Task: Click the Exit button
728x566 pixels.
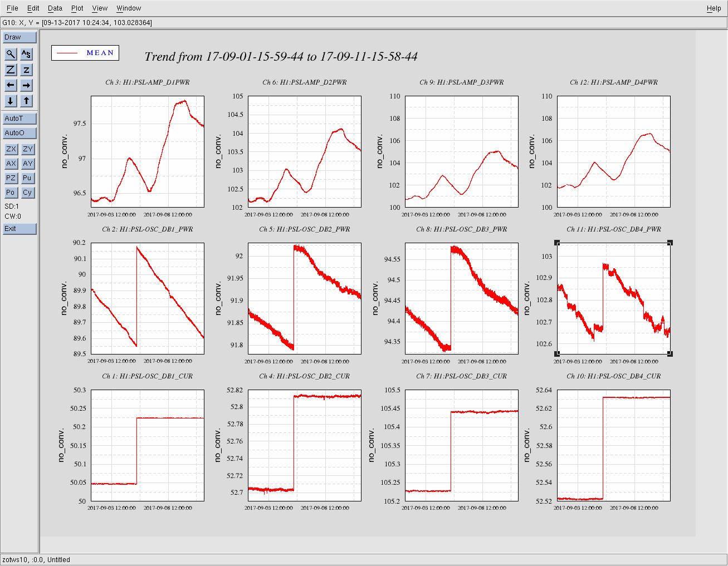Action: pyautogui.click(x=19, y=229)
